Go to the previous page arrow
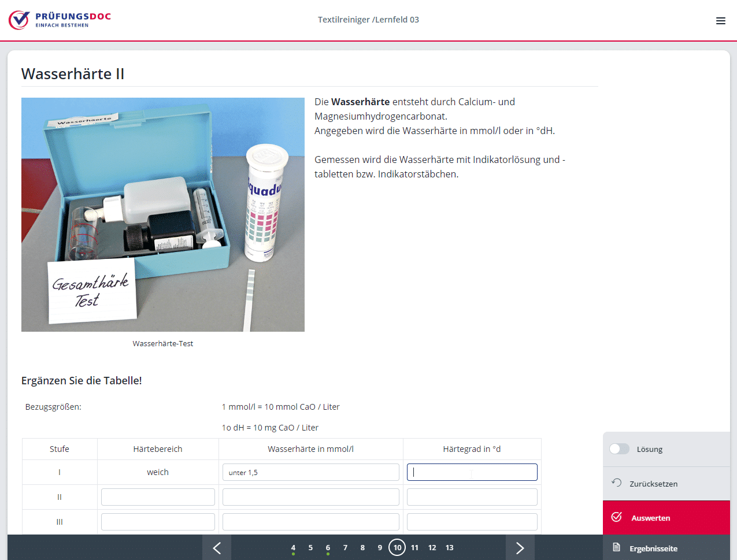The height and width of the screenshot is (560, 737). [217, 548]
